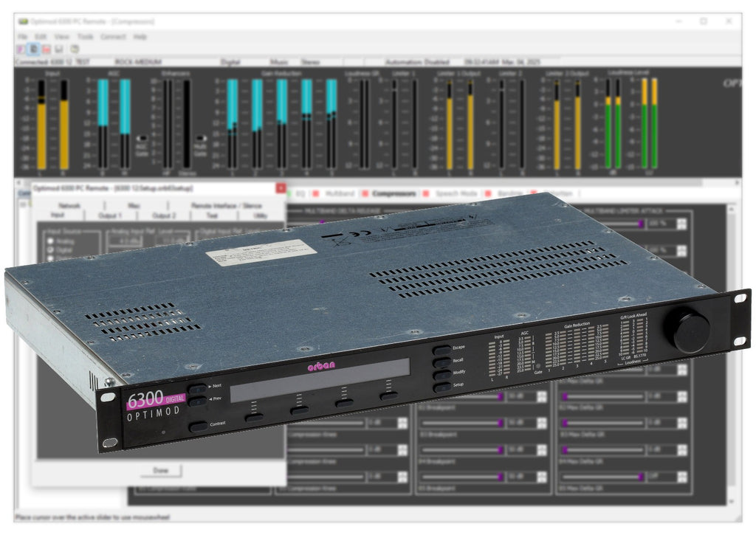Screen dimensions: 756x535
Task: Select the Digital input source radio button
Action: [x=51, y=249]
